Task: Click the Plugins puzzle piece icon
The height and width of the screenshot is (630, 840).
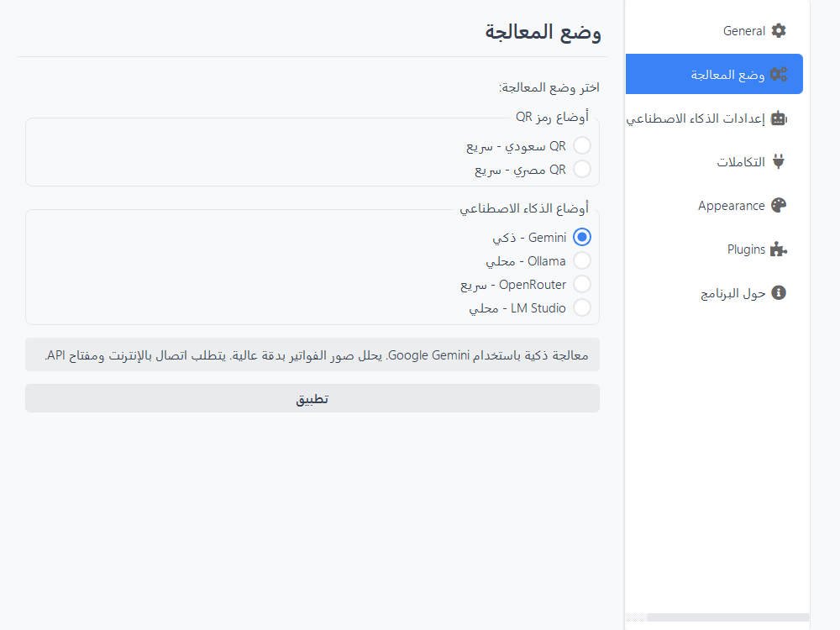Action: click(x=779, y=249)
